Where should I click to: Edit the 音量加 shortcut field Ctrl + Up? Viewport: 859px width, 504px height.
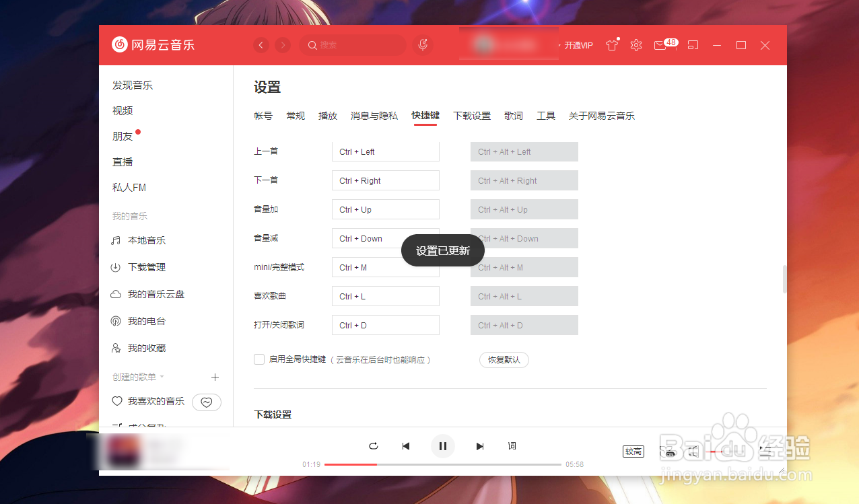point(386,209)
